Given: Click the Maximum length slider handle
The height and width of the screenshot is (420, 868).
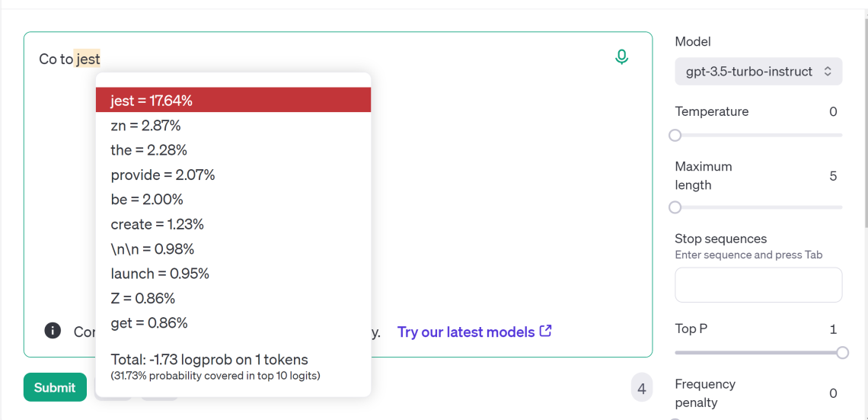Looking at the screenshot, I should click(x=675, y=207).
